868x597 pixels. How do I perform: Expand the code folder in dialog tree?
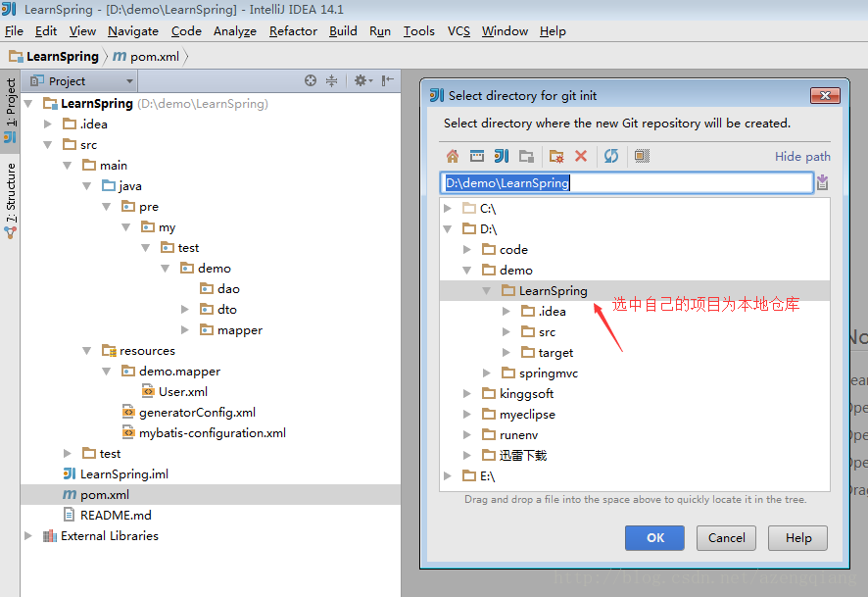click(467, 249)
